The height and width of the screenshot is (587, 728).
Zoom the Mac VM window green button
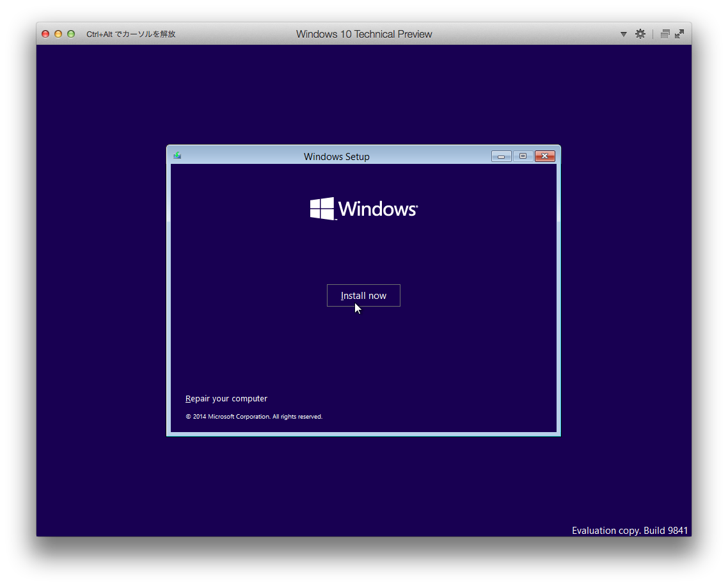pos(71,34)
